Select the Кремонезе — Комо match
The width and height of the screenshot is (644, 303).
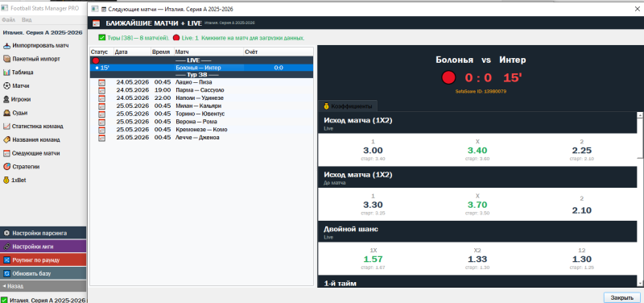tap(201, 130)
